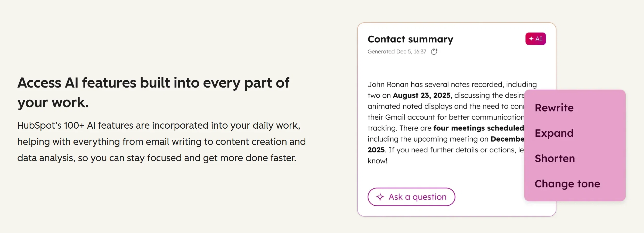Select the Shorten option
Screen dimensions: 644x233
click(x=555, y=158)
